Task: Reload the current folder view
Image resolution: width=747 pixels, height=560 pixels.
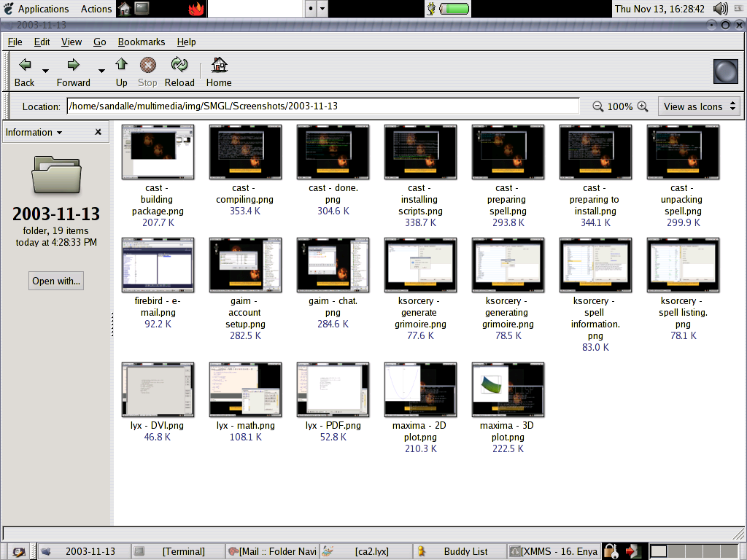Action: pyautogui.click(x=179, y=65)
